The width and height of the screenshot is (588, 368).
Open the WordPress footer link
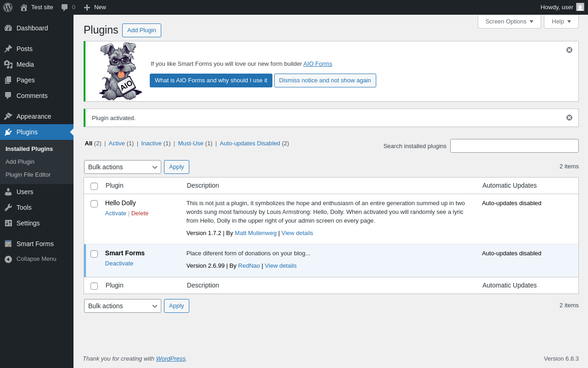[x=171, y=359]
